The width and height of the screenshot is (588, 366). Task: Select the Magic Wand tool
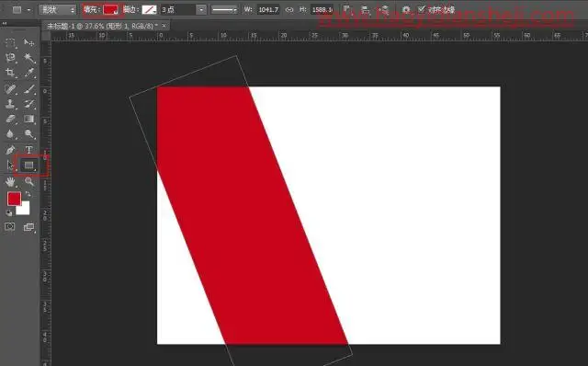coord(28,57)
